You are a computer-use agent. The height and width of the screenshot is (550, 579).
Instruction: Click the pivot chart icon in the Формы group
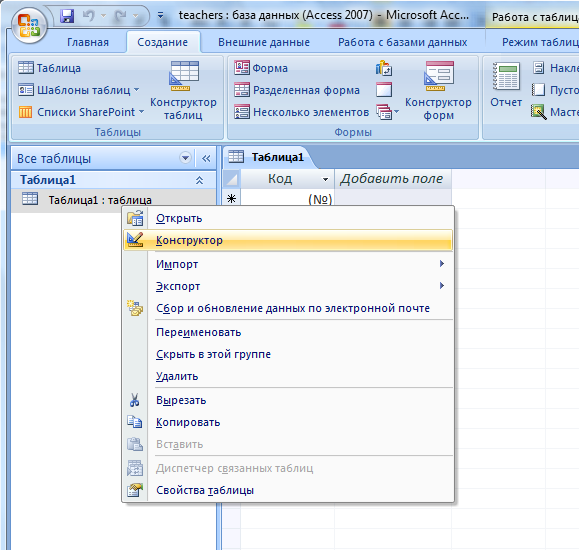(384, 68)
